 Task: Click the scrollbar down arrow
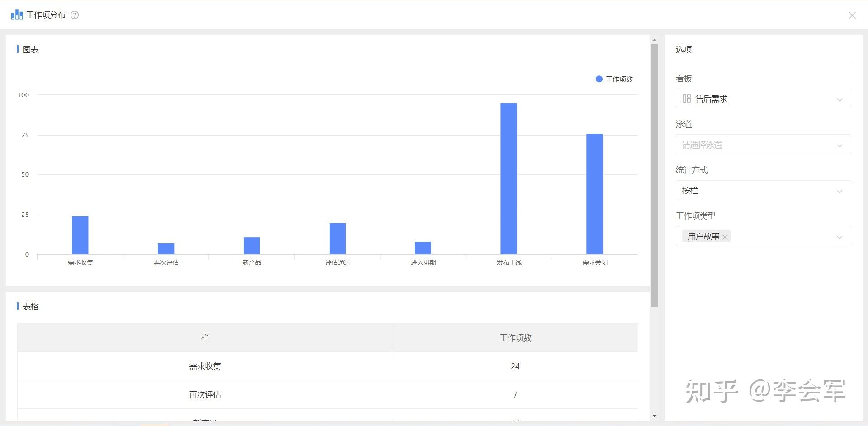click(654, 416)
